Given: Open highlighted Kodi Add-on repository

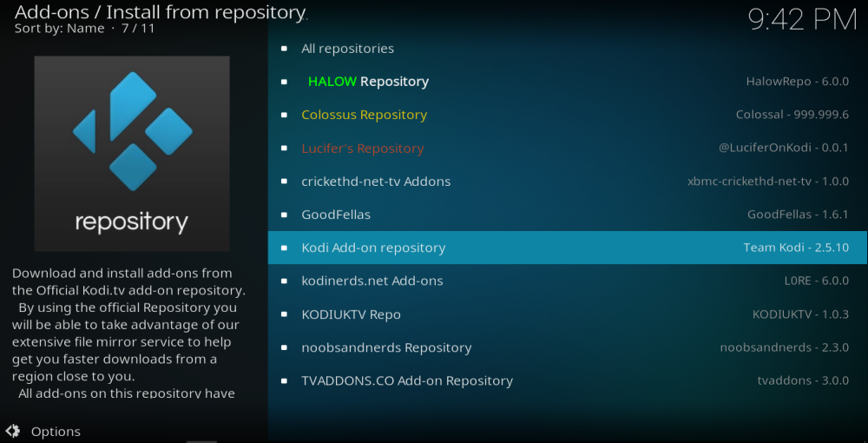Looking at the screenshot, I should [373, 248].
